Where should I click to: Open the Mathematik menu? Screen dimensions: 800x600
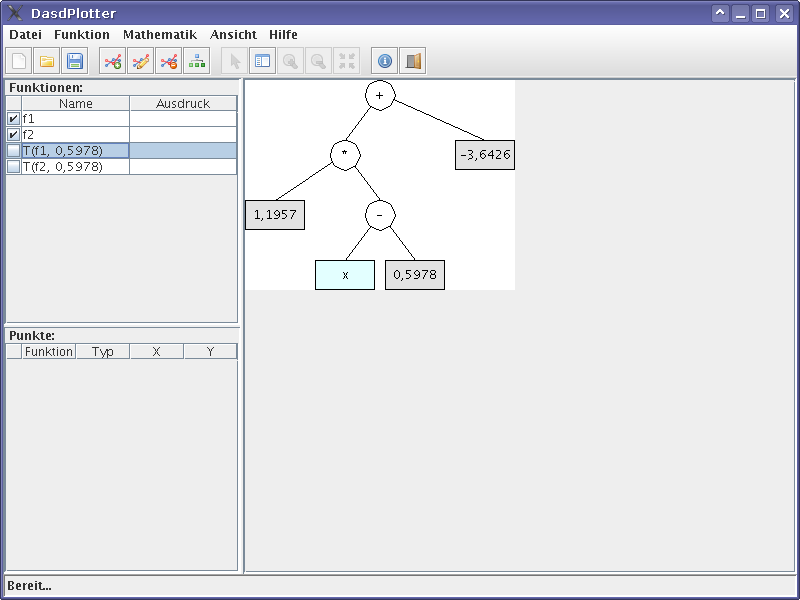pos(160,34)
